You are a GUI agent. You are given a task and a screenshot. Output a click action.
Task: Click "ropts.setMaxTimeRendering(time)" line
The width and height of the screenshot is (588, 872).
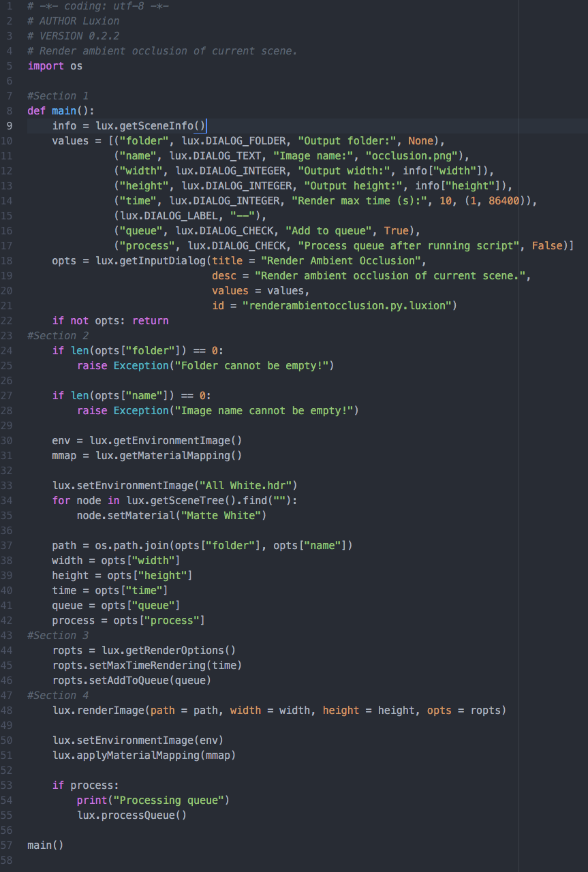click(147, 665)
